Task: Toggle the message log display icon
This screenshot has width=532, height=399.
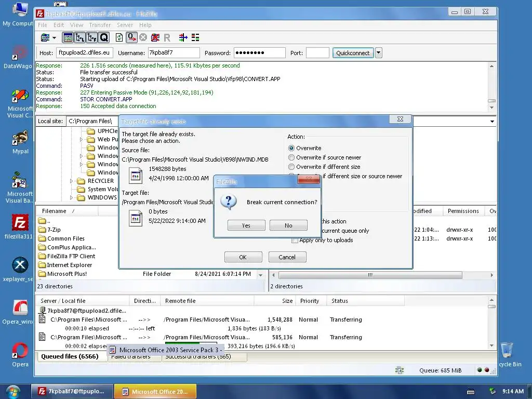Action: click(68, 37)
